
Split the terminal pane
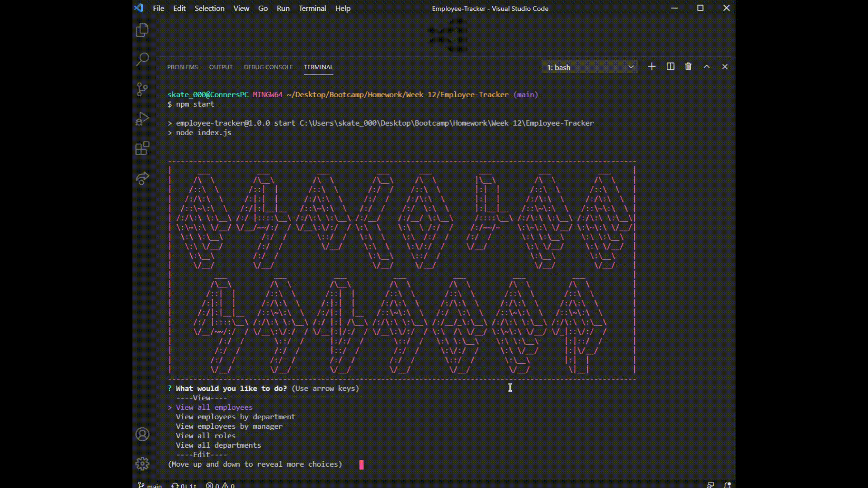click(670, 67)
